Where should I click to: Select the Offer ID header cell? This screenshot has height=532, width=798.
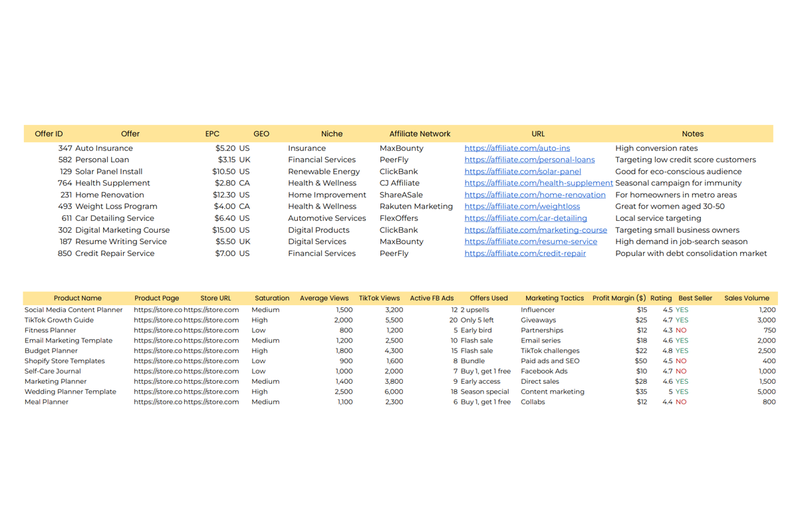[x=49, y=134]
